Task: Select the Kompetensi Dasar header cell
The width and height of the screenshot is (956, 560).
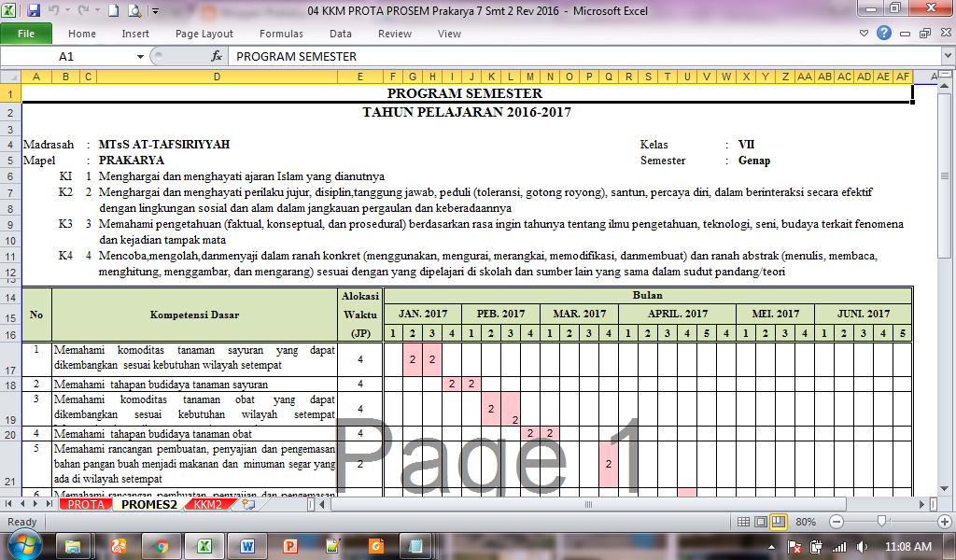Action: click(194, 315)
